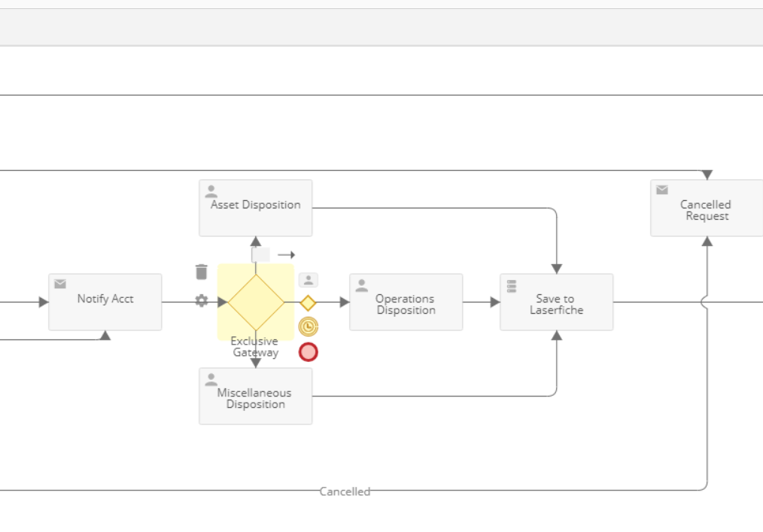Append a new gateway diamond icon
This screenshot has width=763, height=532.
click(x=308, y=302)
